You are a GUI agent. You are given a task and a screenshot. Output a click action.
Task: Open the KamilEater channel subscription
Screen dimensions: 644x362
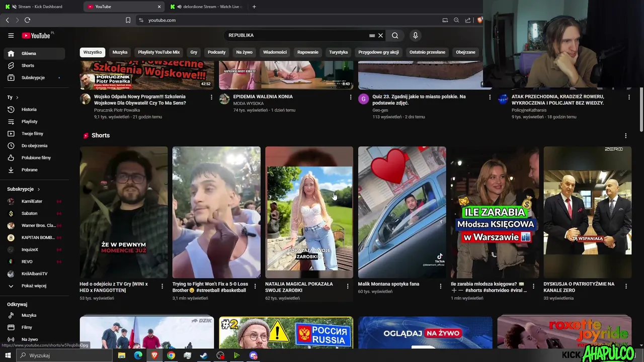(x=34, y=201)
